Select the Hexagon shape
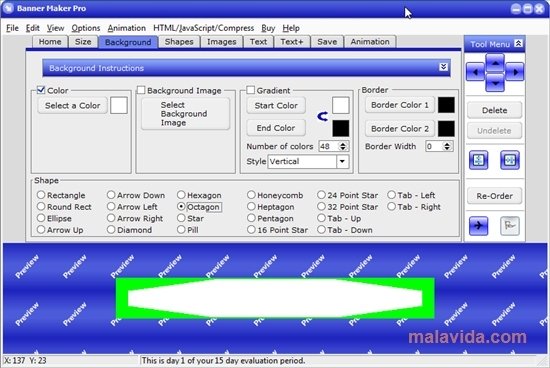 [181, 195]
